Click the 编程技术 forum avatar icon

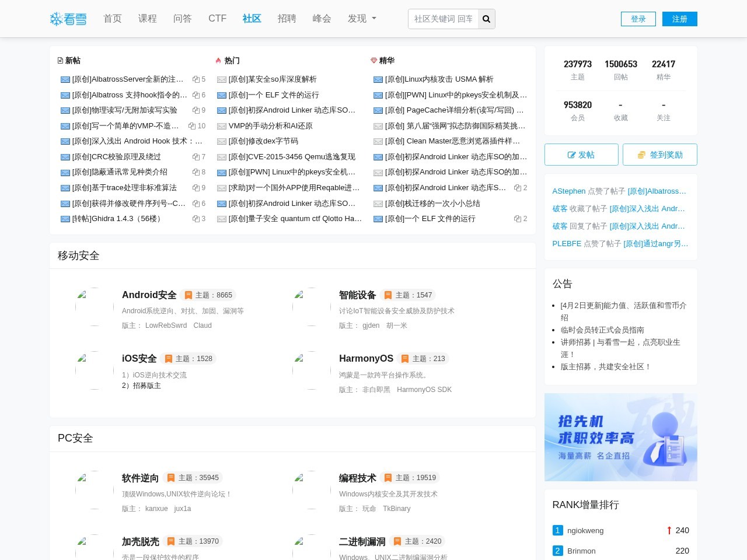point(312,490)
